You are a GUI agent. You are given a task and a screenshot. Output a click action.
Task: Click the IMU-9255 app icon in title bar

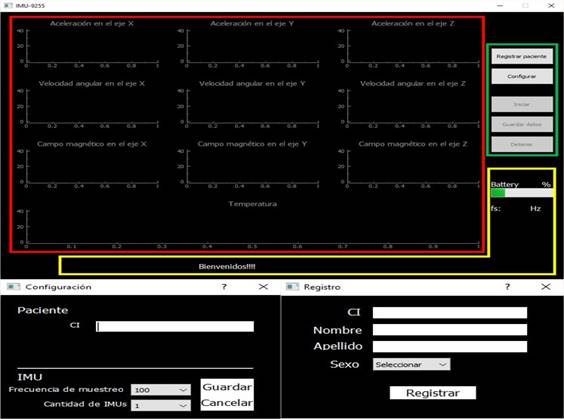click(8, 5)
